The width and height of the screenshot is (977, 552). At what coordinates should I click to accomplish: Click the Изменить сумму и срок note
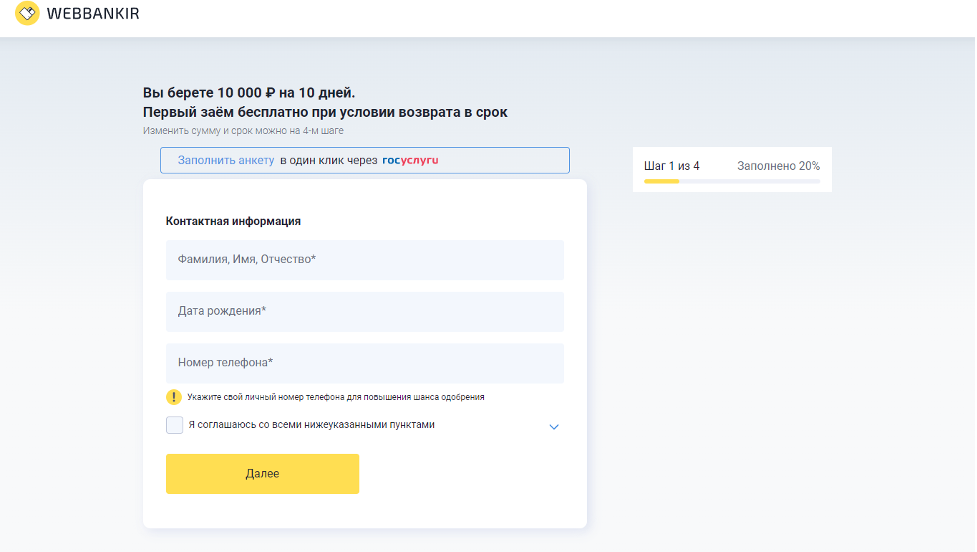[243, 131]
